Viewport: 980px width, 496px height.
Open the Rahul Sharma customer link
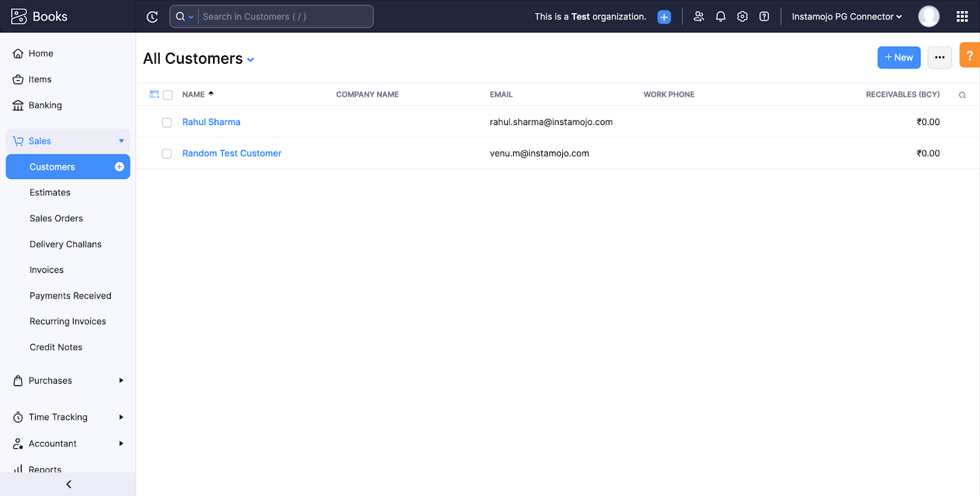click(211, 122)
